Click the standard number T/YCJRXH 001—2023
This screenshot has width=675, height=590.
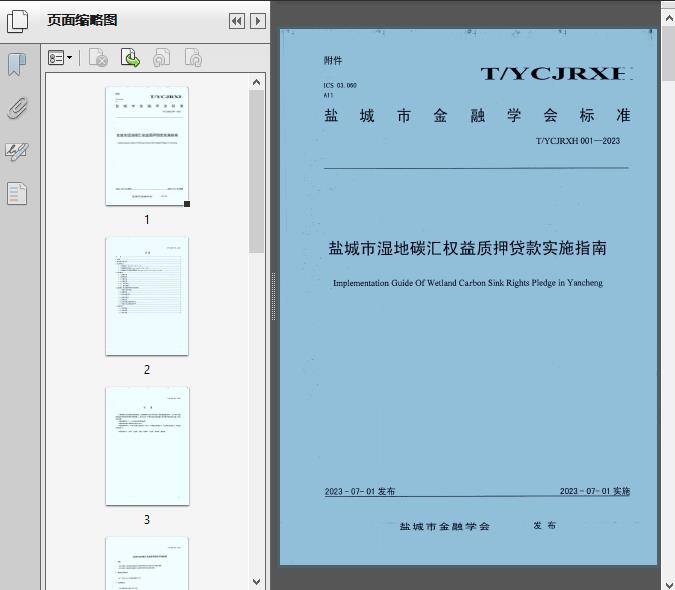pos(578,141)
